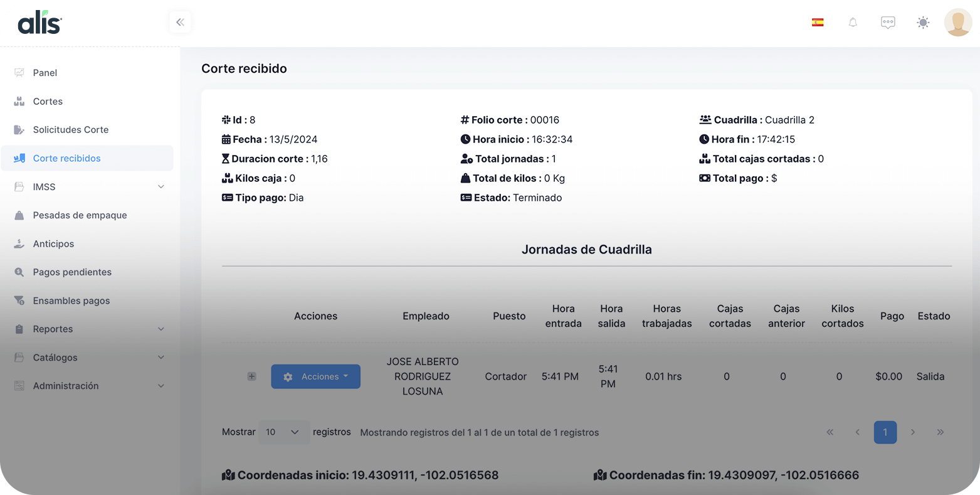The width and height of the screenshot is (980, 495).
Task: Open Solicitudes Corte menu item
Action: pos(71,130)
